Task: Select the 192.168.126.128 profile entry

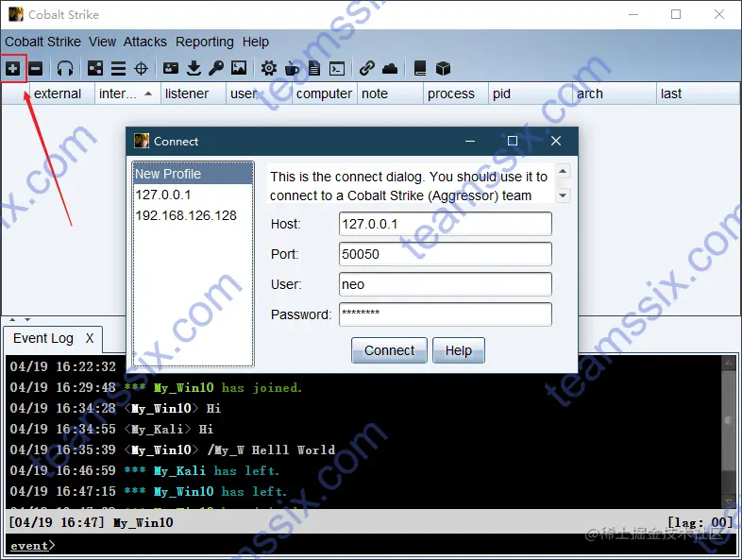Action: [194, 215]
